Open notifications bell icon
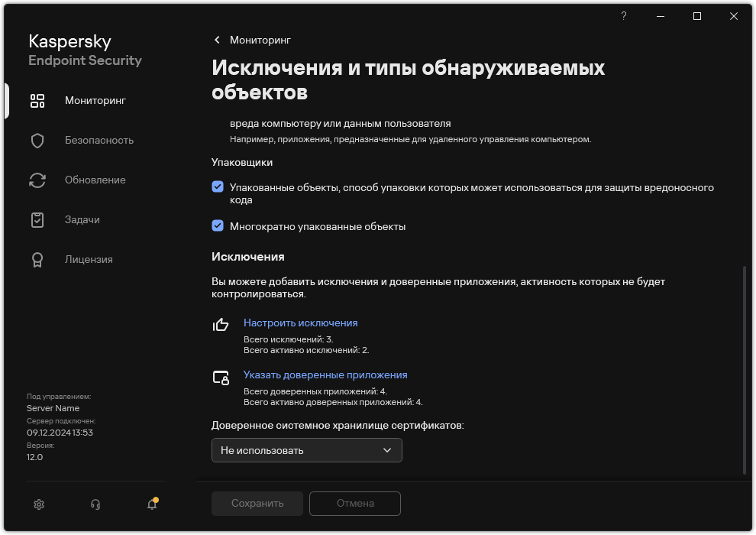The width and height of the screenshot is (756, 535). coord(153,504)
